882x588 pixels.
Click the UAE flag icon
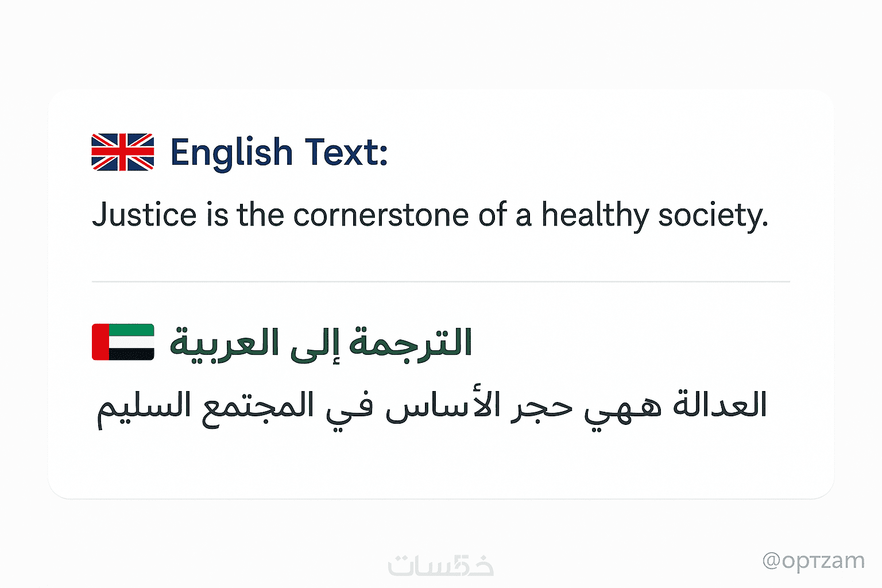(x=123, y=342)
